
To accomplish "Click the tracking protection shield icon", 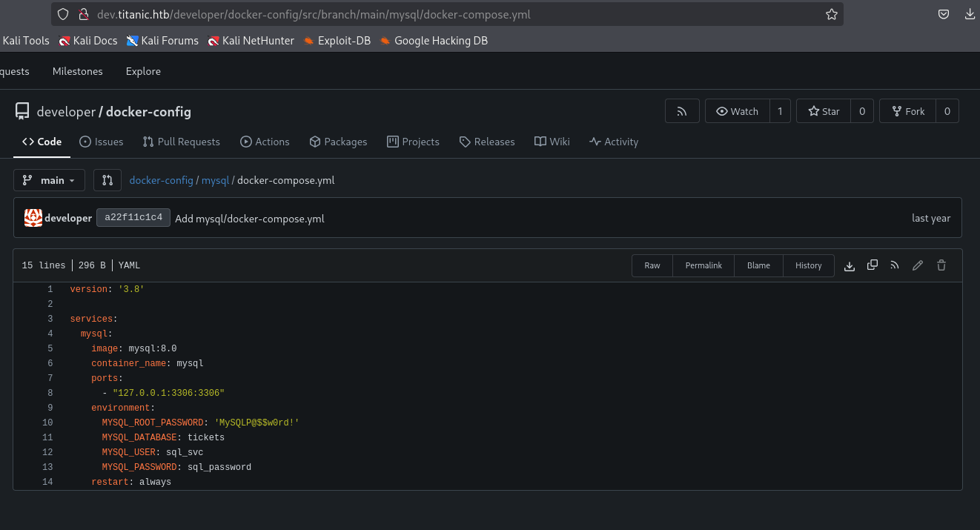I will click(x=63, y=14).
